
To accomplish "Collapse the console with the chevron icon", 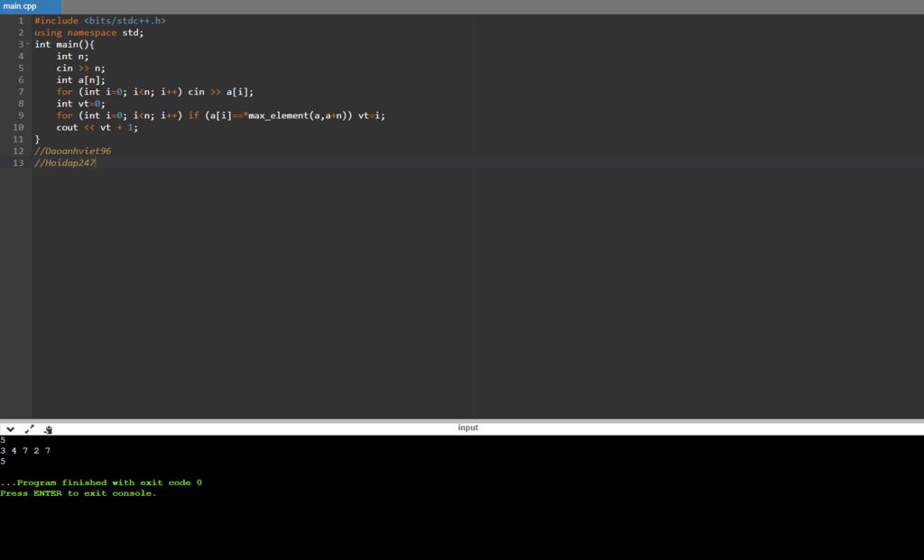I will click(10, 429).
